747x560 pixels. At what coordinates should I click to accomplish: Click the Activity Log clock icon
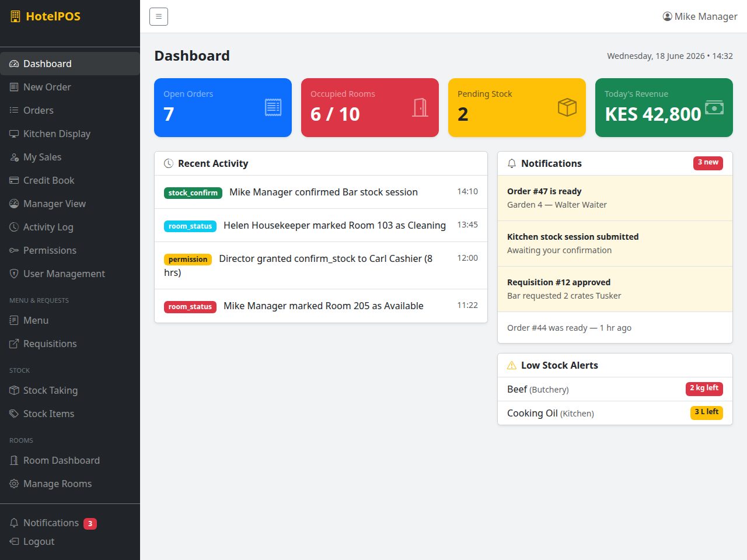tap(14, 227)
